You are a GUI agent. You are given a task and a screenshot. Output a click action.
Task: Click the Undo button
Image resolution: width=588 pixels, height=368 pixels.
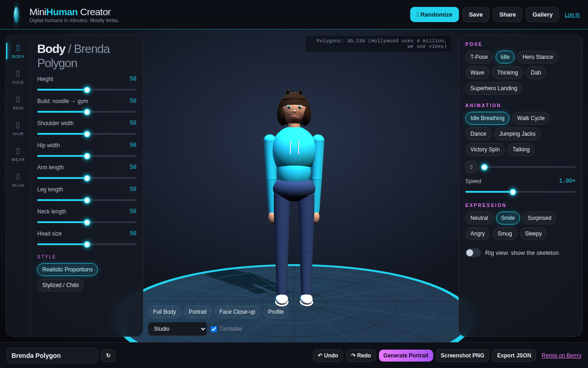click(328, 356)
